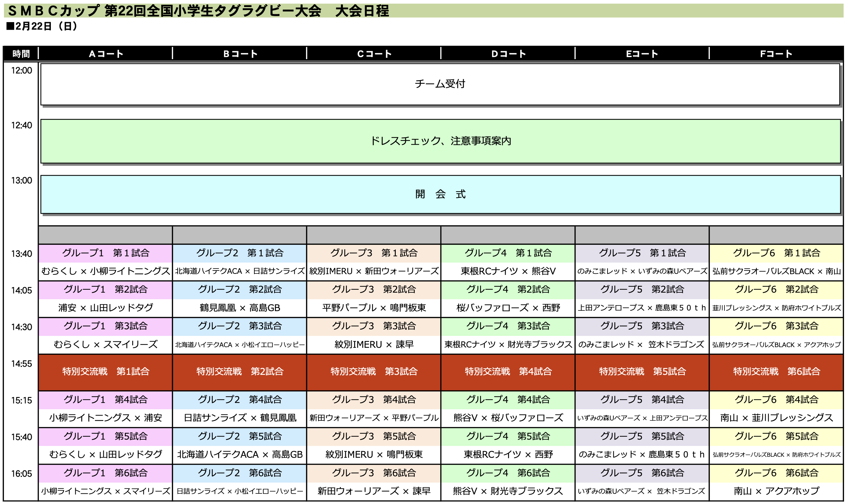Click グループ6 第4試合 yellow cell
The height and width of the screenshot is (504, 847).
coord(776,399)
